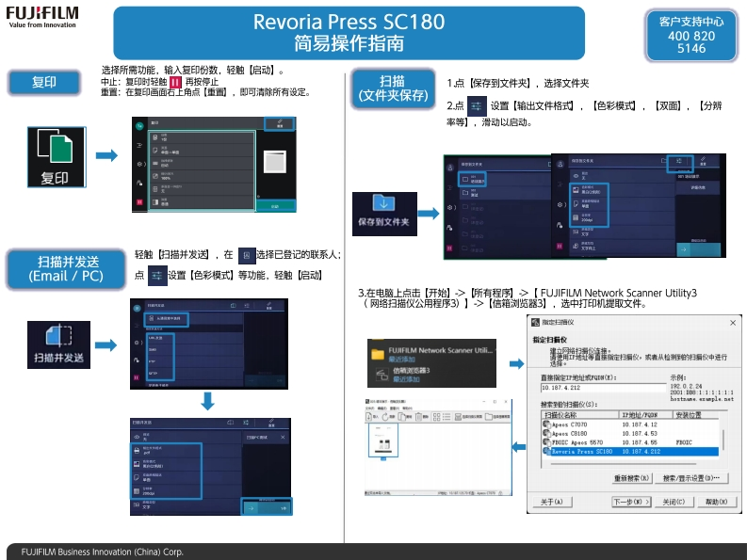Tap highlighted settings icon on save-to-folder screen
Image resolution: width=747 pixels, height=560 pixels.
679,162
